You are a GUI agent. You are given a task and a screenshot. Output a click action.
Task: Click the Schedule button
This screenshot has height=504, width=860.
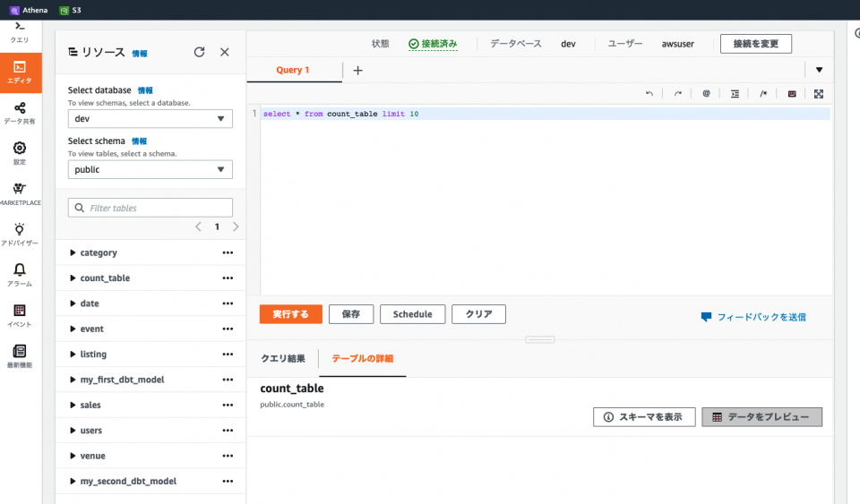[x=412, y=314]
